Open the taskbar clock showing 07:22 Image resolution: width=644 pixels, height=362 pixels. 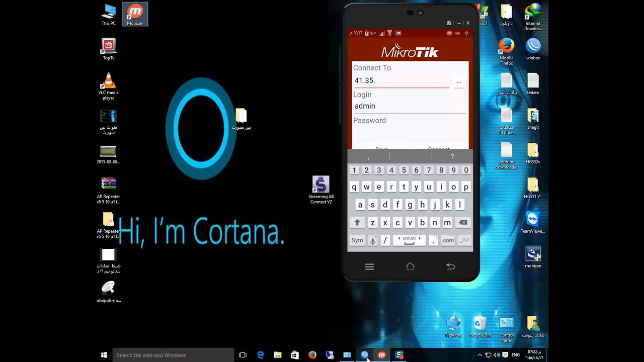coord(534,355)
